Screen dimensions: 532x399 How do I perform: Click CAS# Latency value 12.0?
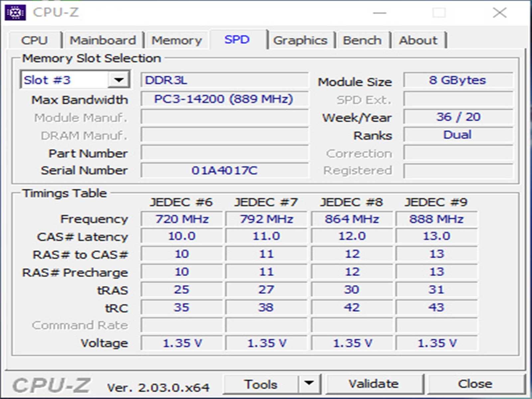click(352, 236)
